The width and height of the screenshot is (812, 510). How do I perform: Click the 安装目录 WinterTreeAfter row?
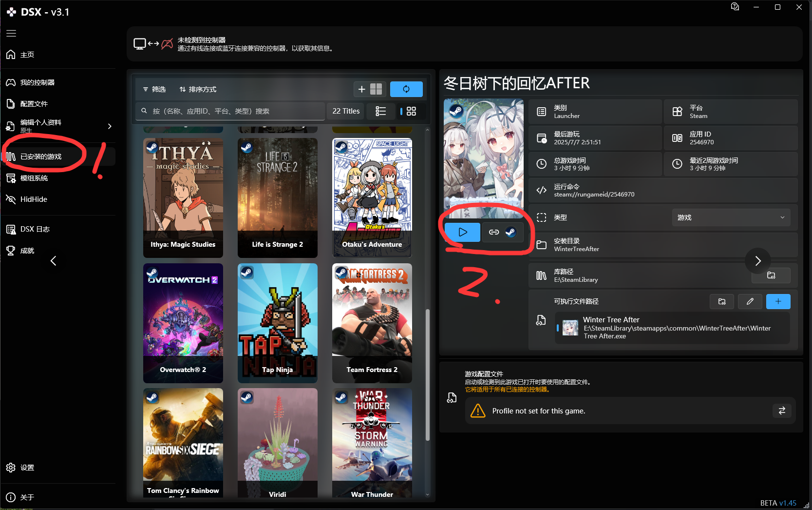tap(663, 245)
